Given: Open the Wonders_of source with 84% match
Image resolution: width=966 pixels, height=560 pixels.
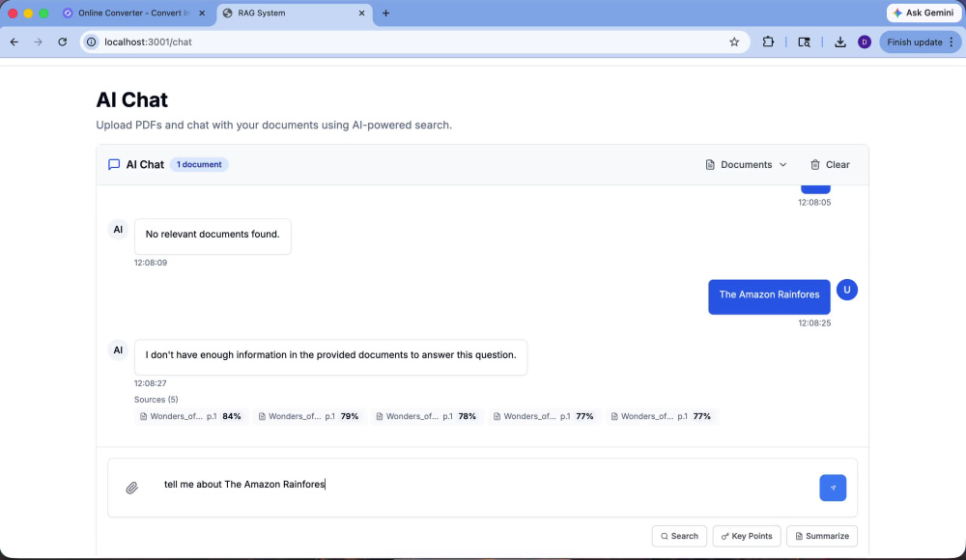Looking at the screenshot, I should [189, 416].
